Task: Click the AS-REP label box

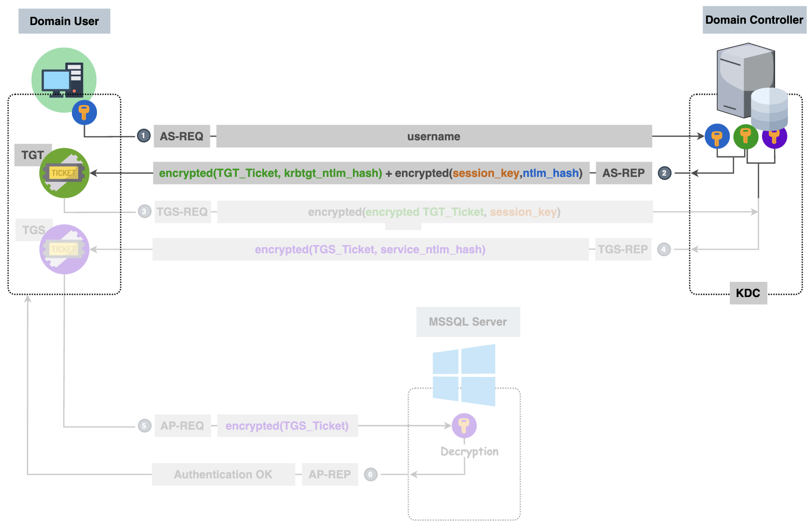Action: point(624,173)
